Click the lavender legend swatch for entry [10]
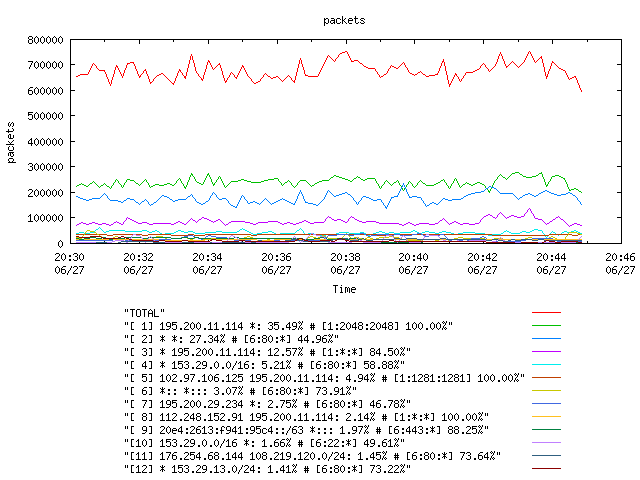Viewport: 640px width, 480px height. 547,442
